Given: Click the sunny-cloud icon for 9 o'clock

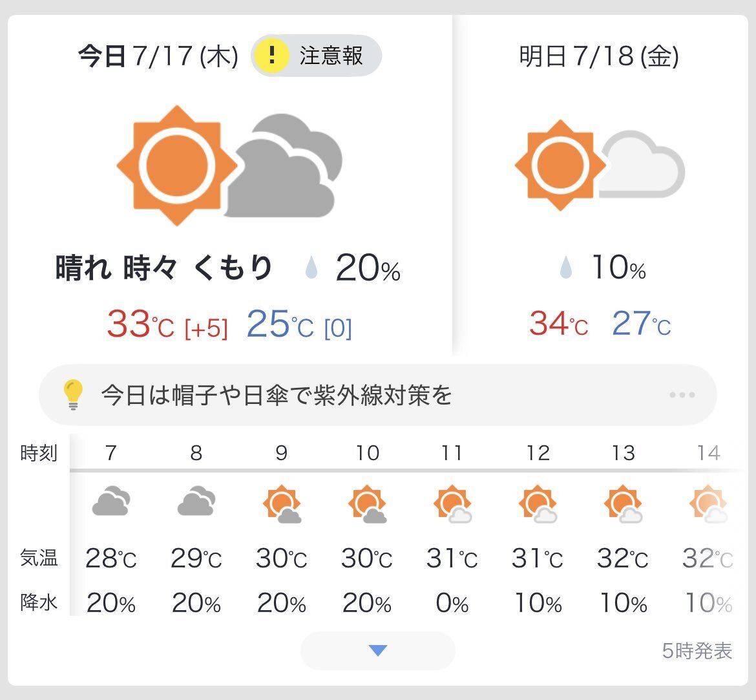Looking at the screenshot, I should 282,504.
